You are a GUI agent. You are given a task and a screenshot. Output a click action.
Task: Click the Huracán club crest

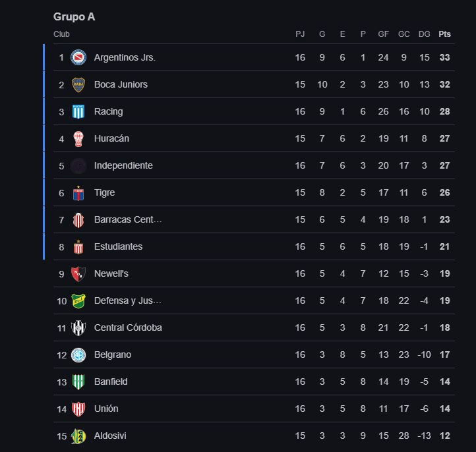(78, 138)
